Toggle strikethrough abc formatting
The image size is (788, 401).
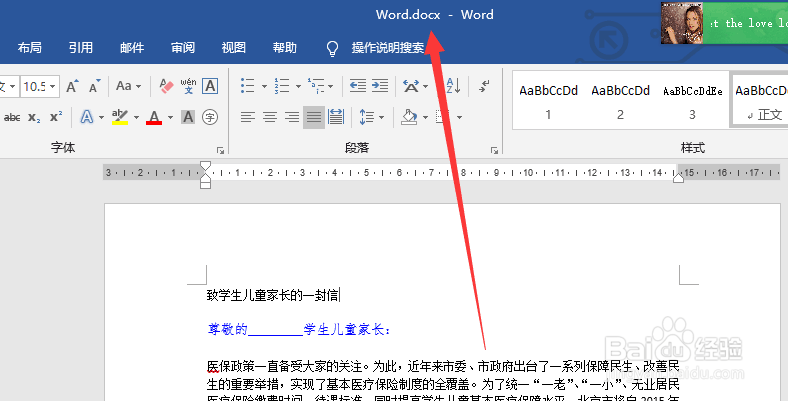point(12,118)
